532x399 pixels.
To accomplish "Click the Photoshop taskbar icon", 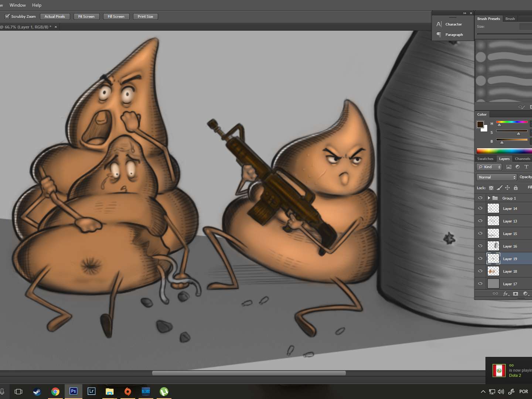I will tap(74, 391).
